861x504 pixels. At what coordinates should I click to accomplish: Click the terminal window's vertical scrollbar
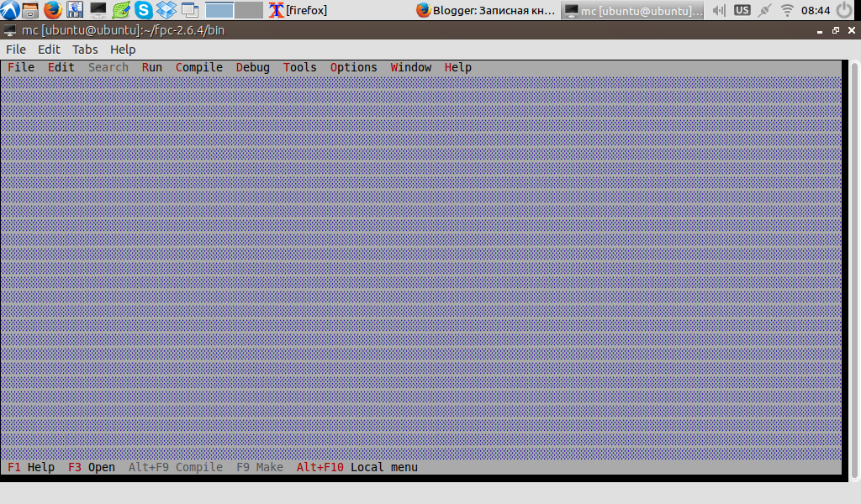pos(855,271)
